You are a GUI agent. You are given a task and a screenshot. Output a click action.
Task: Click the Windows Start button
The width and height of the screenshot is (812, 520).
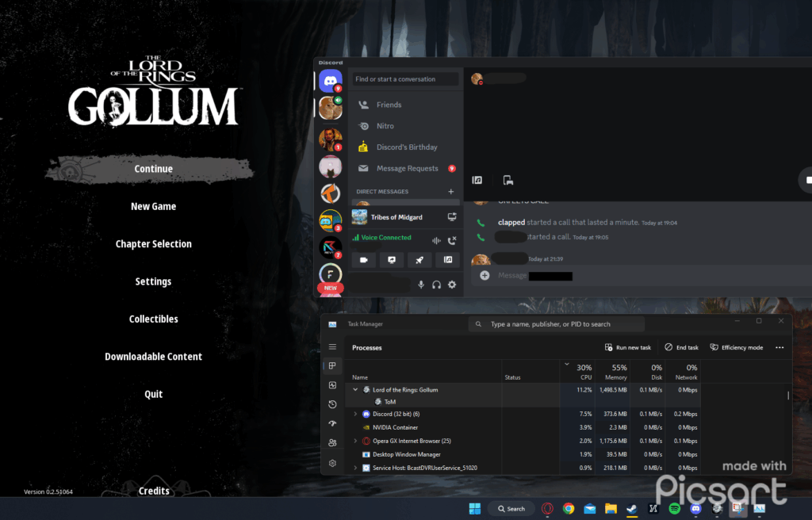pyautogui.click(x=475, y=509)
